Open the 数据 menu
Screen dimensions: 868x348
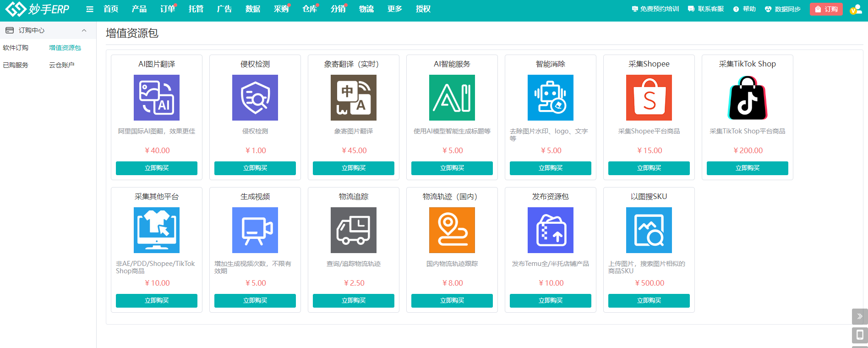point(253,9)
